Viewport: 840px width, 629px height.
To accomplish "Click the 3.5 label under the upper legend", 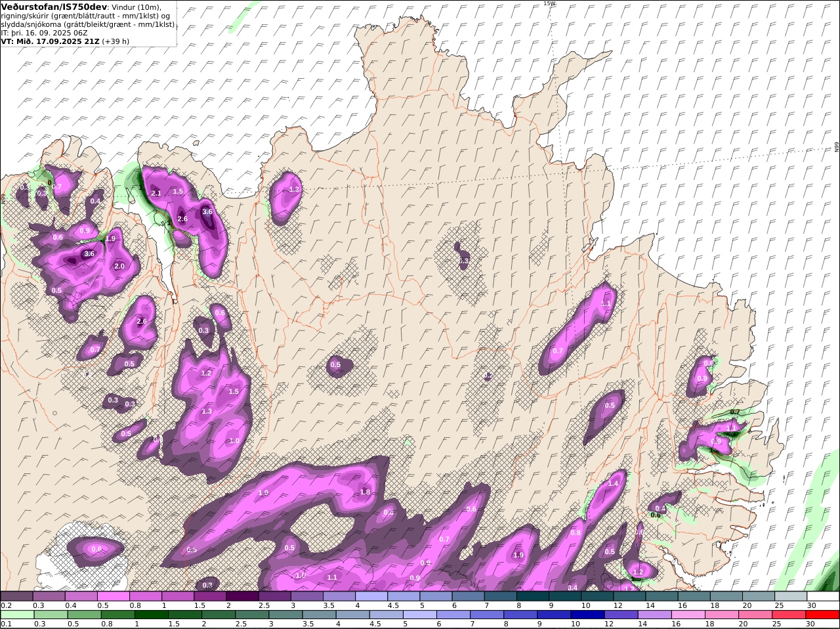I will tap(329, 605).
